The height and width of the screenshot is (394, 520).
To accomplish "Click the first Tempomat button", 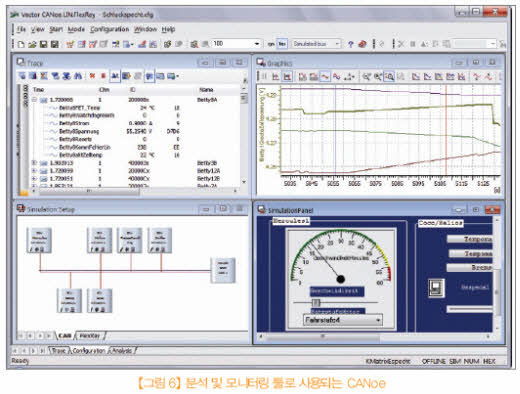I will [x=469, y=239].
